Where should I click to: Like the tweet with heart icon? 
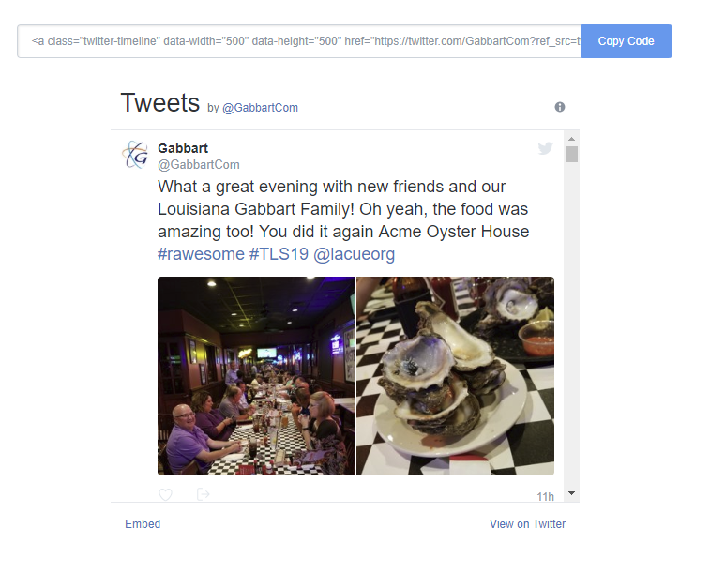pyautogui.click(x=165, y=494)
